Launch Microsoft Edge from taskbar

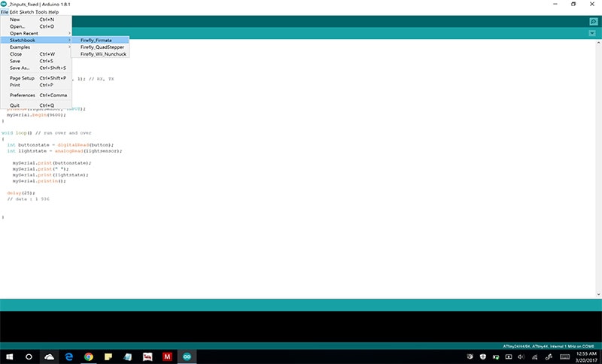pyautogui.click(x=69, y=356)
